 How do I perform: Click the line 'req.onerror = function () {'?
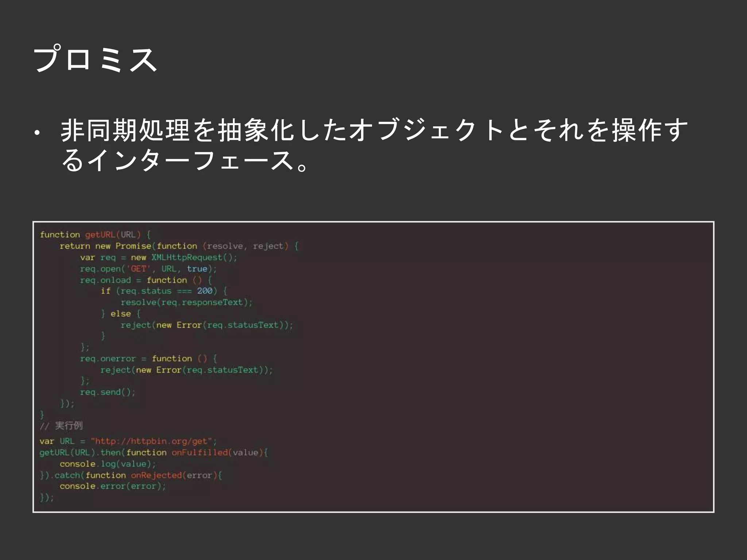149,358
